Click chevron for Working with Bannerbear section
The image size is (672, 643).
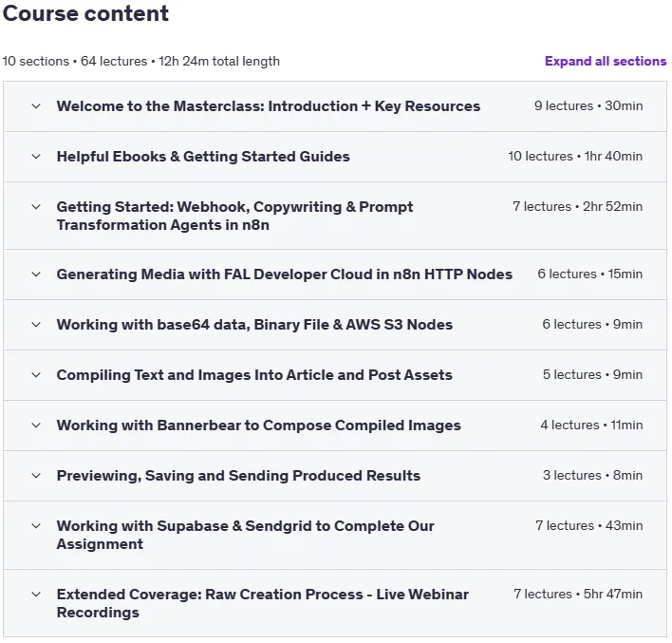coord(36,426)
